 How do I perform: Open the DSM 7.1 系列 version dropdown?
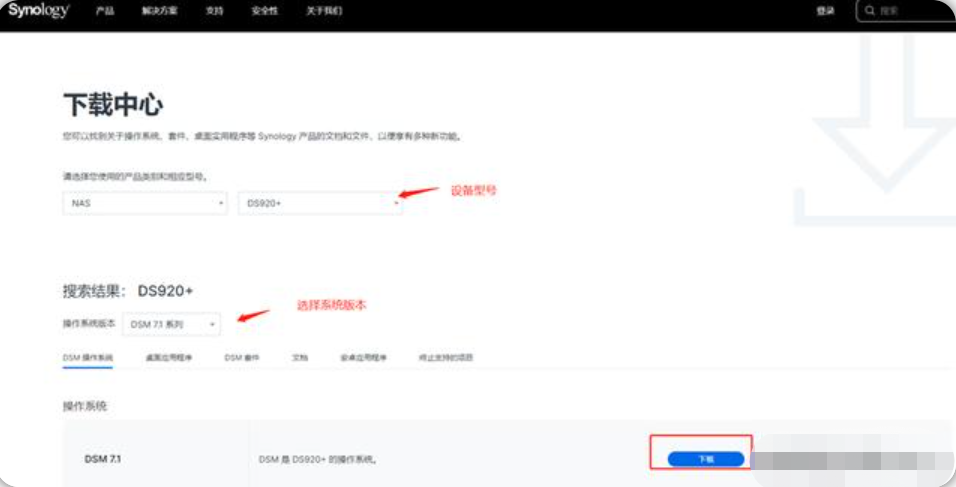[171, 325]
